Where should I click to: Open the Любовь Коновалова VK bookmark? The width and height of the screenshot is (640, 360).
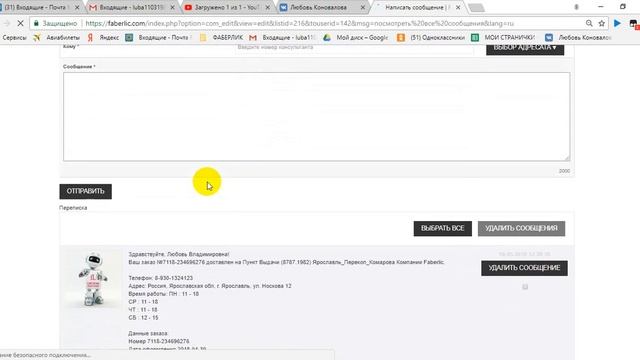(x=578, y=38)
